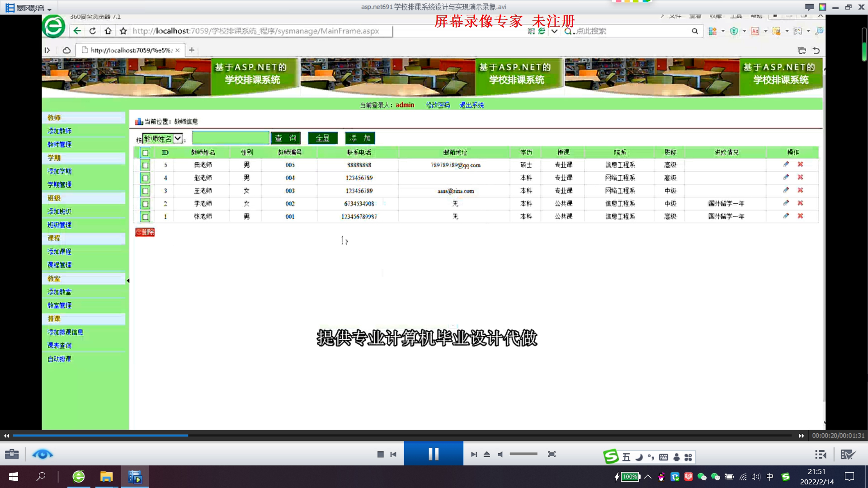Screen dimensions: 868x488
Task: Expand the dropdown arrow left of browser search box
Action: [554, 31]
